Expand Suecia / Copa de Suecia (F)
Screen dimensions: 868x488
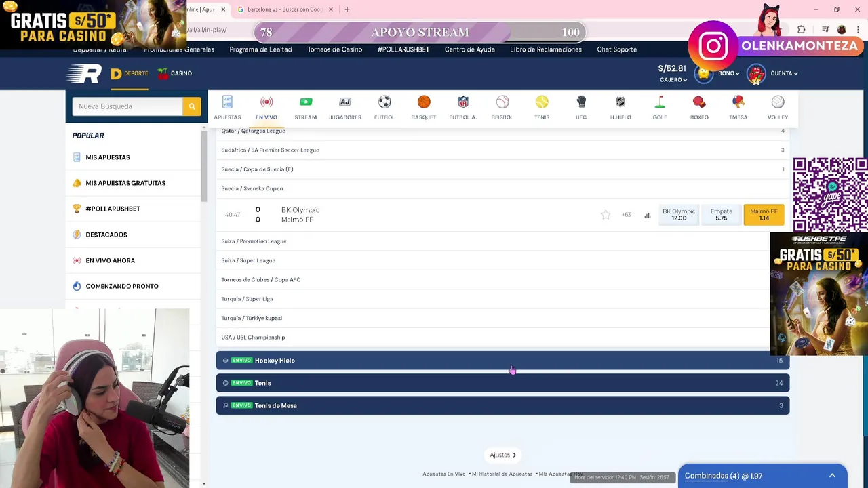(x=502, y=169)
